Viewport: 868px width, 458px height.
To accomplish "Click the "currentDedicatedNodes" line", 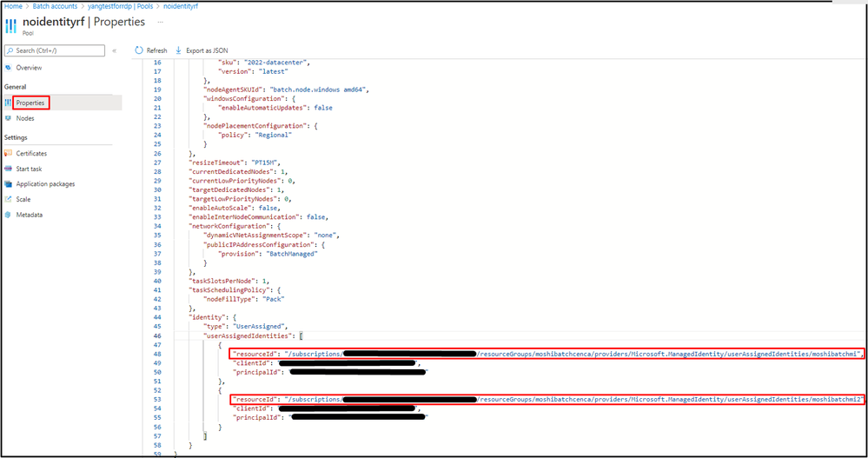I will click(238, 172).
